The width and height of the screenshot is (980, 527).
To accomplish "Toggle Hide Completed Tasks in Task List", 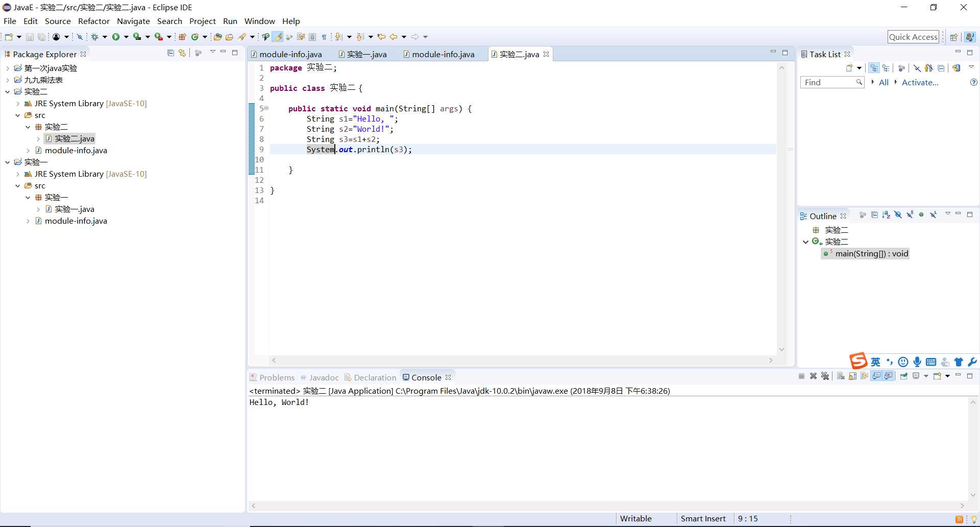I will pyautogui.click(x=917, y=68).
